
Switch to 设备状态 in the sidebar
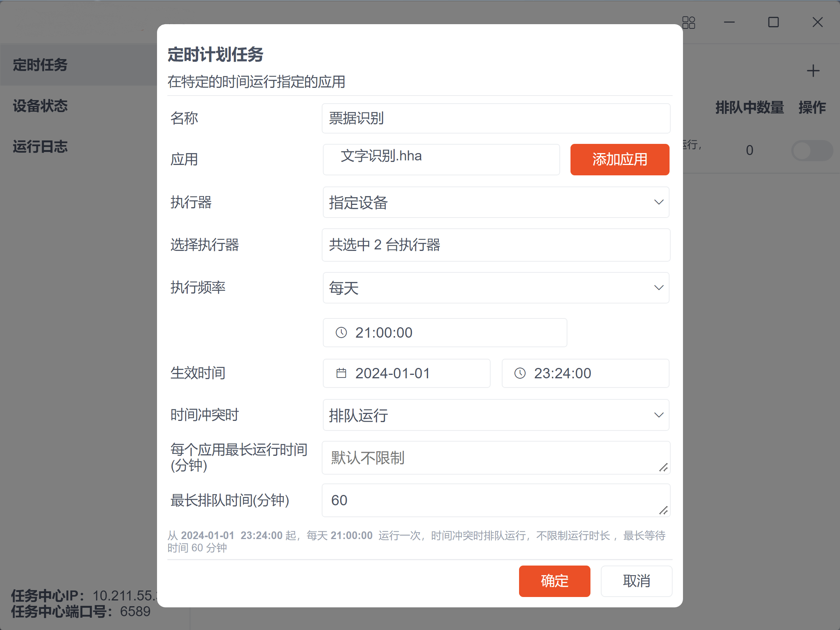click(x=40, y=106)
